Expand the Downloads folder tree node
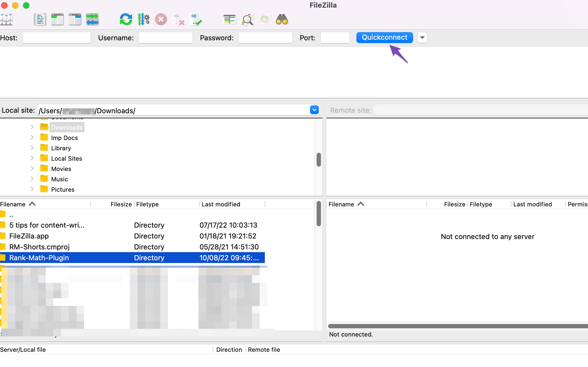588x367 pixels. (32, 127)
